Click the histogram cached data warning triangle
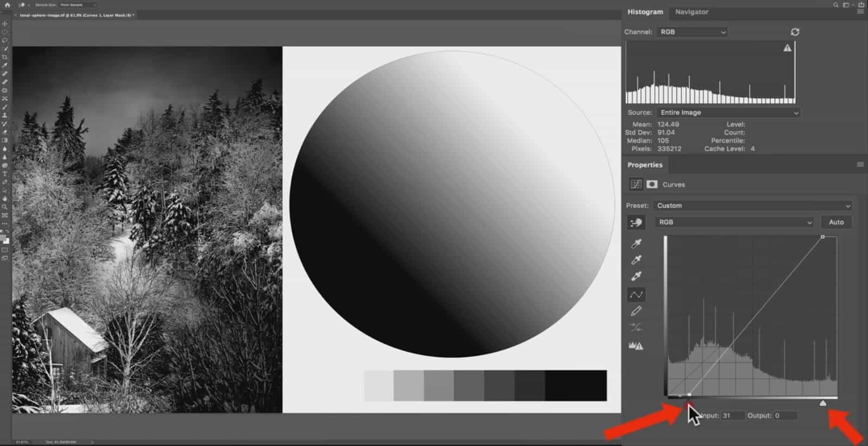Screen dimensions: 868x446 click(x=787, y=48)
